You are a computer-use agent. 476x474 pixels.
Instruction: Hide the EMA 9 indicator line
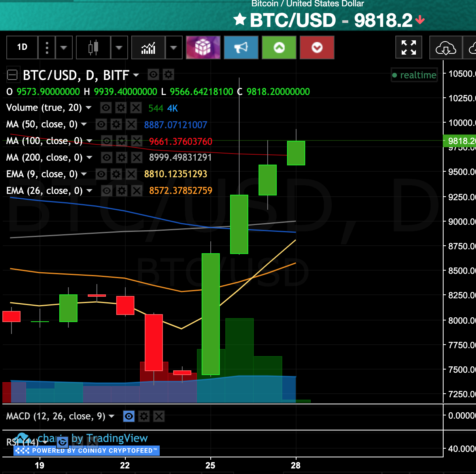(x=101, y=174)
